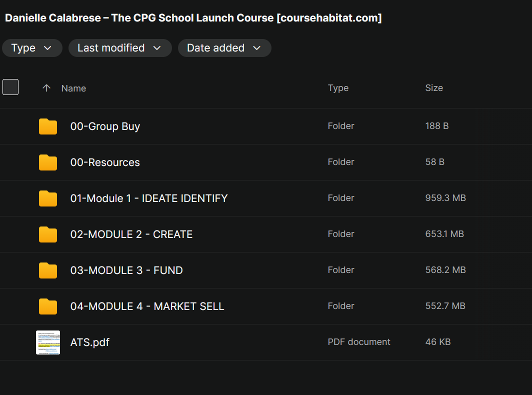
Task: Open the 00-Resources folder name
Action: pyautogui.click(x=105, y=162)
